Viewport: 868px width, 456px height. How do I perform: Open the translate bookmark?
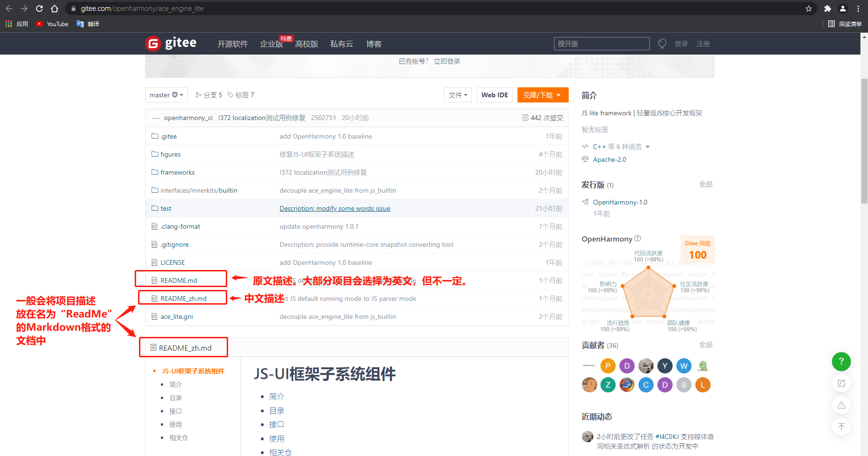click(x=88, y=24)
